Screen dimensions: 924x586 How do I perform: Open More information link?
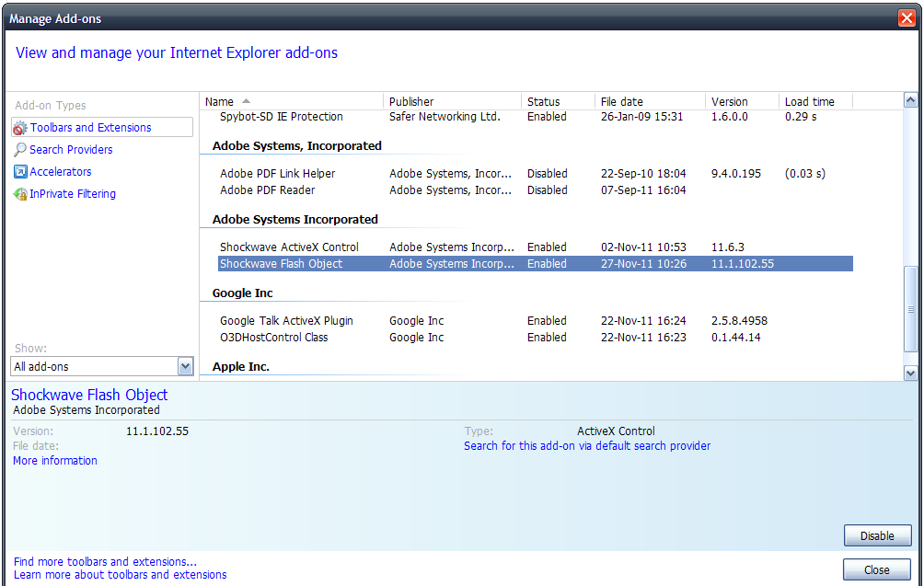point(55,461)
